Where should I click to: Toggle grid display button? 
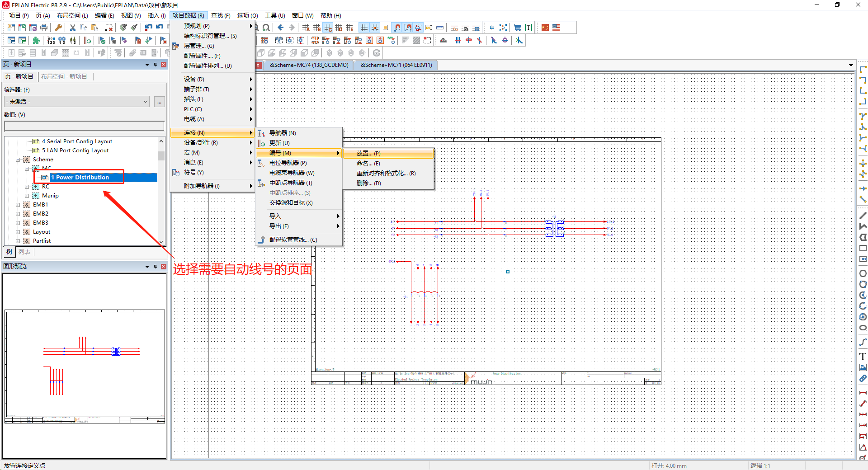point(364,28)
